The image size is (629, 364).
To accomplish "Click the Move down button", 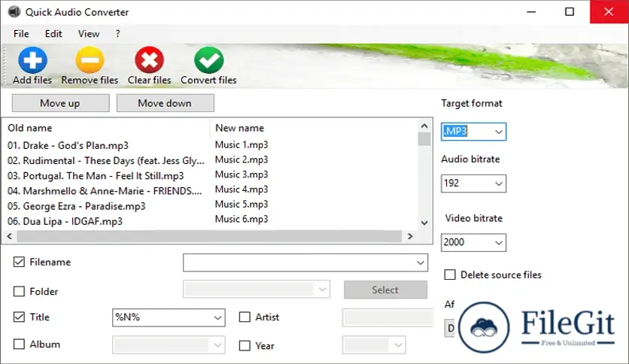I will coord(166,103).
